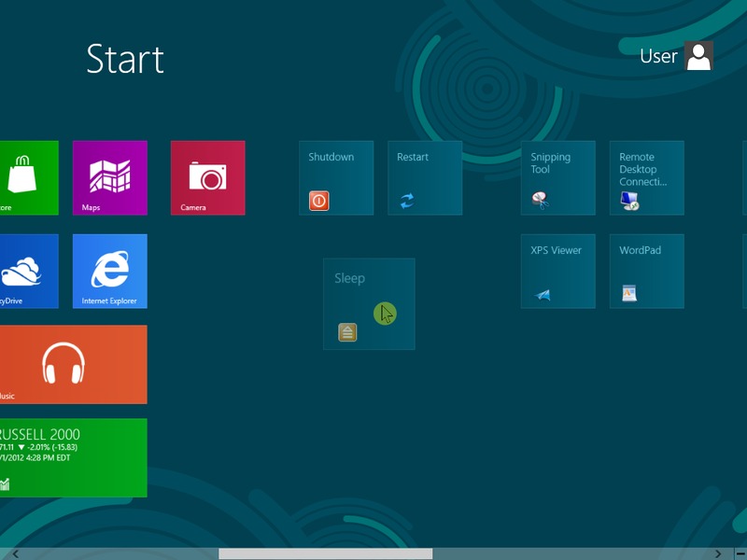Click the User account name

658,56
